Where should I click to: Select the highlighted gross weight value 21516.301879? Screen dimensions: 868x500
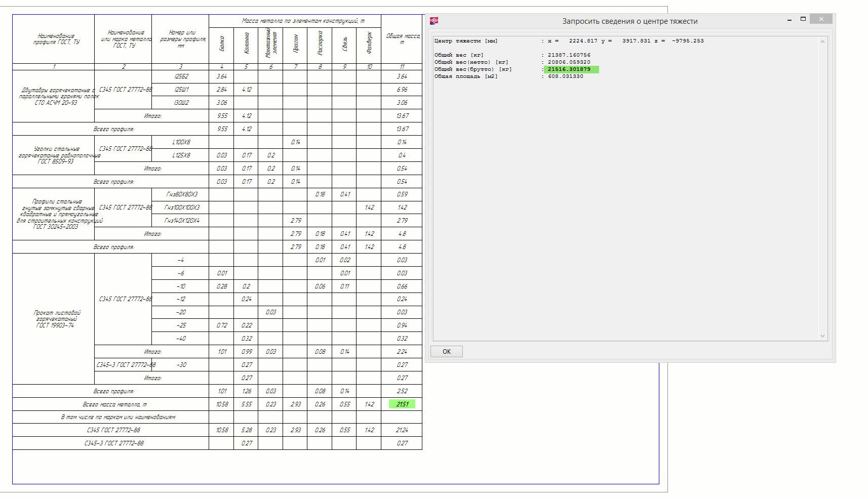pyautogui.click(x=569, y=69)
